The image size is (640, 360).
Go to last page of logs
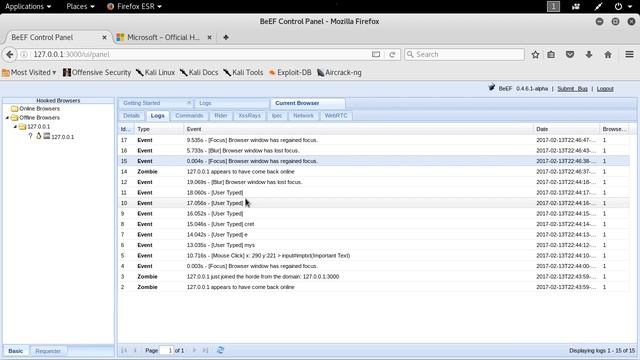[x=205, y=350]
